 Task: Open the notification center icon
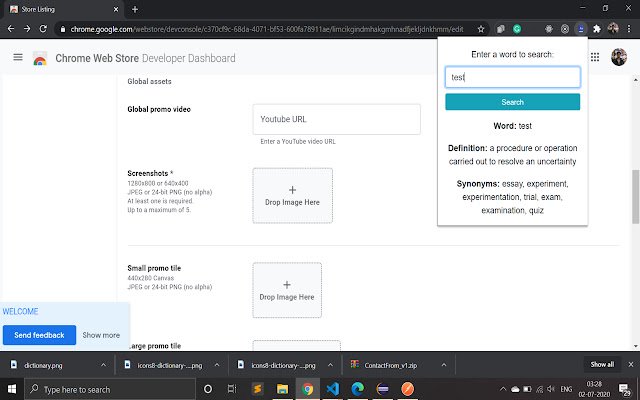(x=624, y=389)
